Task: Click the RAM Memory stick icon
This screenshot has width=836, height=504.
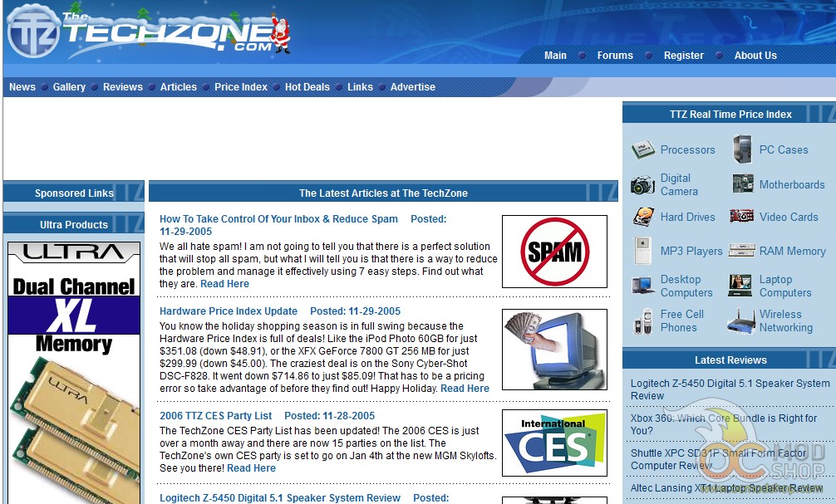Action: coord(741,251)
